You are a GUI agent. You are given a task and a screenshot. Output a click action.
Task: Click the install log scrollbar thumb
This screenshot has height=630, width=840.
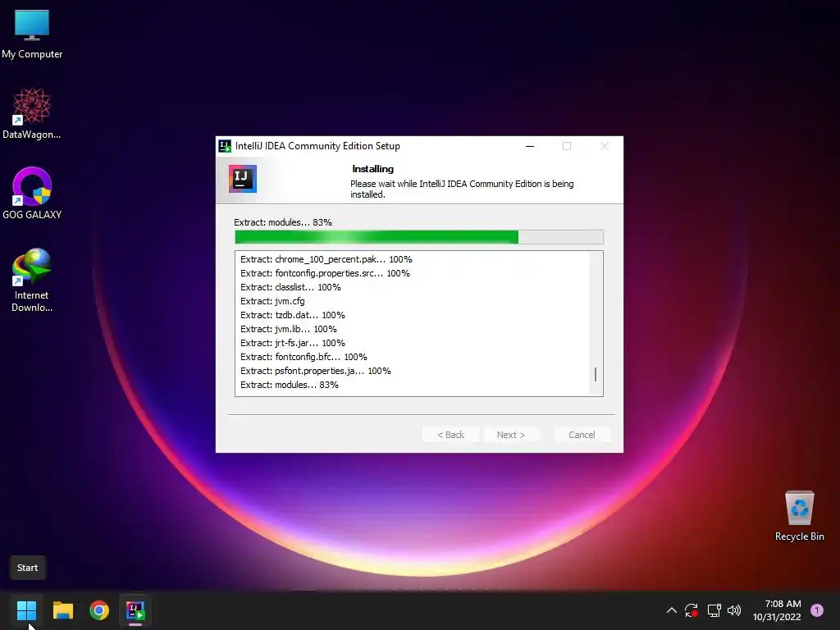point(596,374)
